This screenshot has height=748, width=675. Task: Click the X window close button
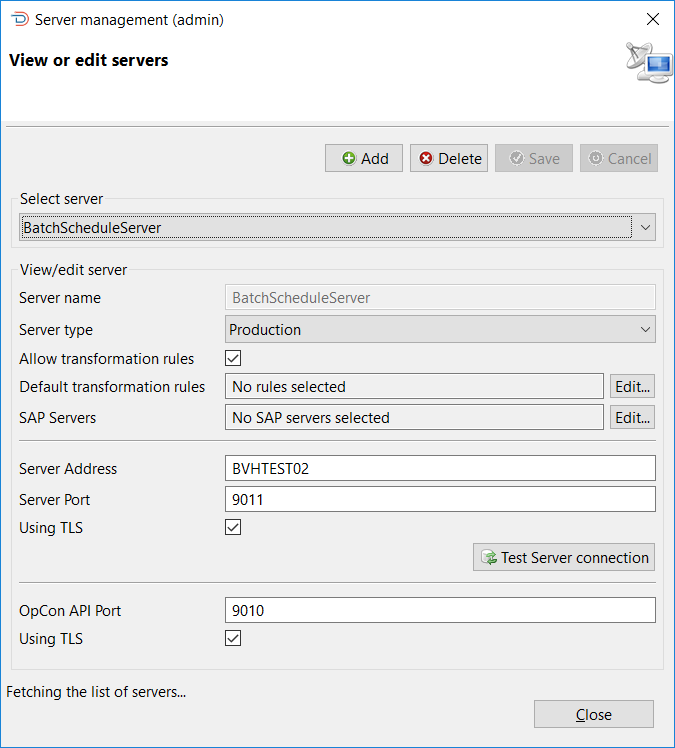[x=653, y=19]
